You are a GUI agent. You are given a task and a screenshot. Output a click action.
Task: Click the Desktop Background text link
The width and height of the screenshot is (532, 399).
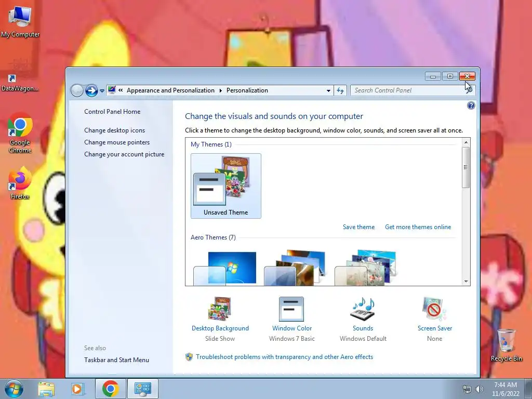tap(220, 328)
